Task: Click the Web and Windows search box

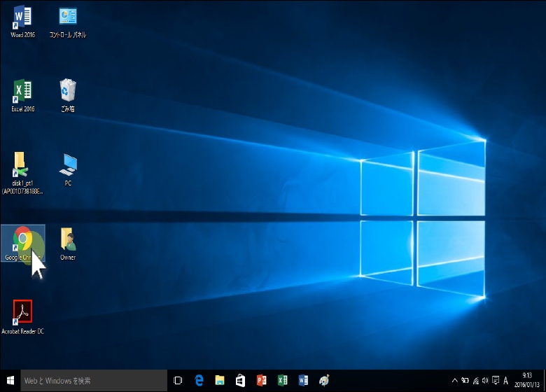Action: pos(94,380)
